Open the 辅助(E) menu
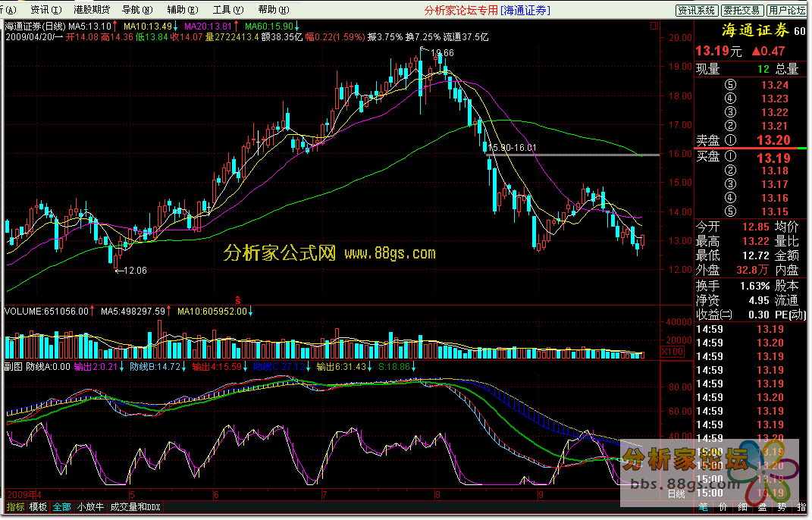The height and width of the screenshot is (520, 812). click(183, 10)
